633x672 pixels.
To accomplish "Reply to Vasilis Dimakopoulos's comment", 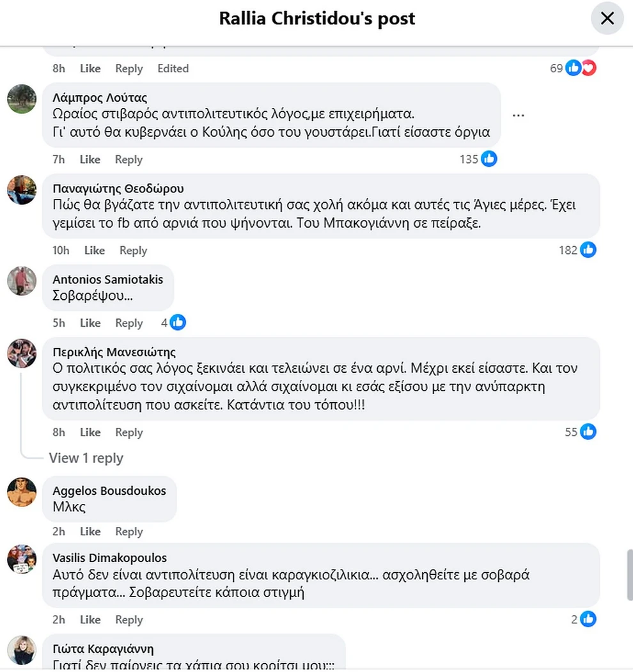I will pyautogui.click(x=129, y=620).
